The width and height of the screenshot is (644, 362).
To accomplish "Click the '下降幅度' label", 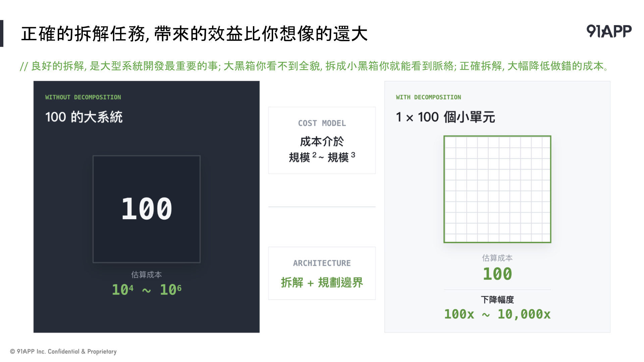I will pyautogui.click(x=497, y=300).
